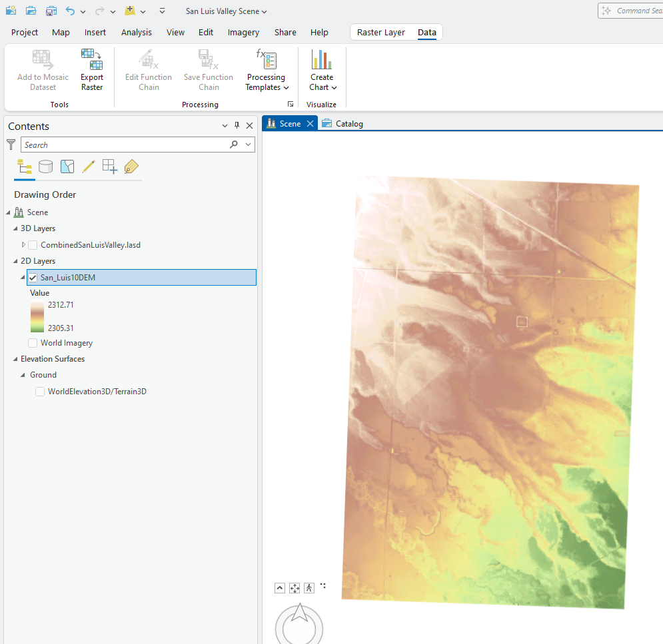This screenshot has width=663, height=644.
Task: Select List By Selection icon
Action: [x=67, y=166]
